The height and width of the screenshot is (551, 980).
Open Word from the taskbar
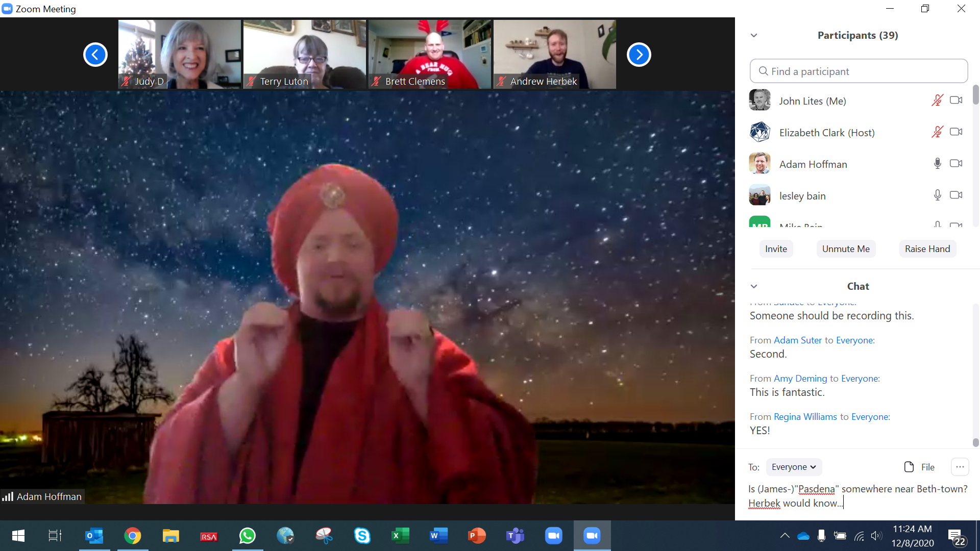pyautogui.click(x=439, y=536)
